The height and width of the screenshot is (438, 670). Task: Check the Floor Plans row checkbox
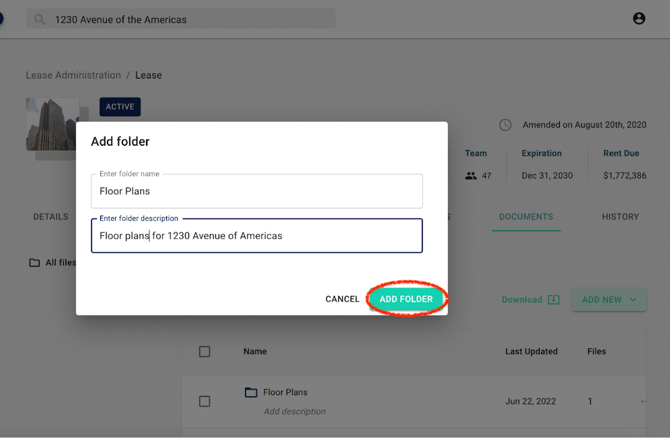click(204, 401)
